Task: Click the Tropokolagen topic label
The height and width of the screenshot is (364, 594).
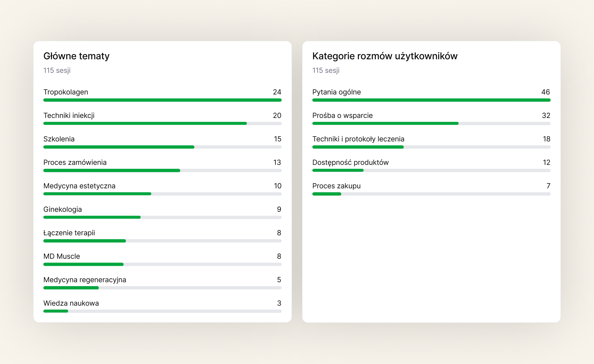Action: pos(65,92)
